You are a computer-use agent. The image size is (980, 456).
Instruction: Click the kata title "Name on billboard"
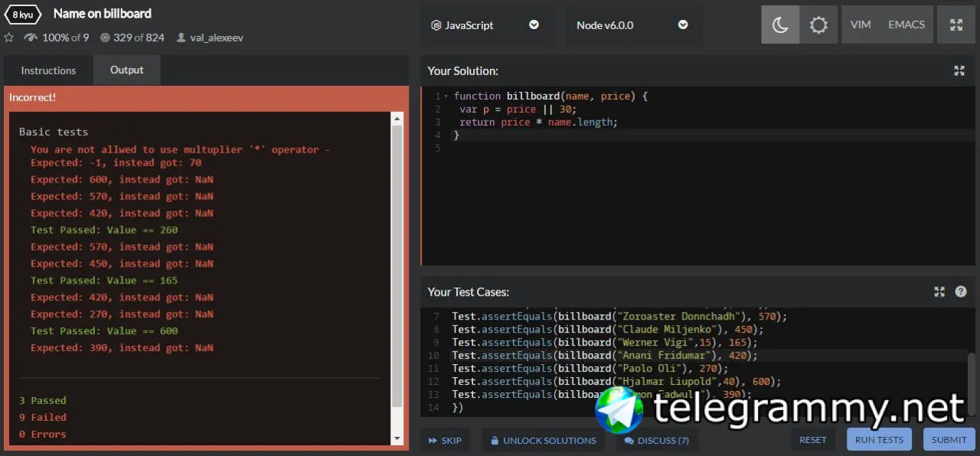[x=103, y=14]
